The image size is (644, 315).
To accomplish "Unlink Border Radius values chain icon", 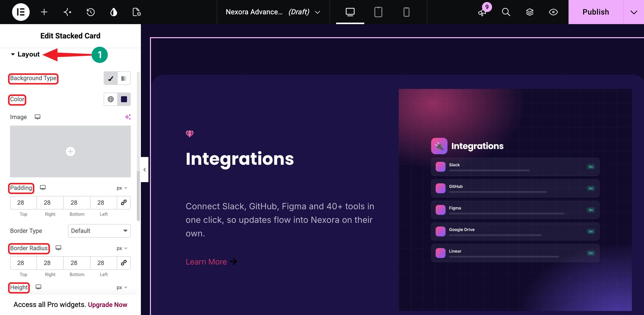I will [124, 263].
